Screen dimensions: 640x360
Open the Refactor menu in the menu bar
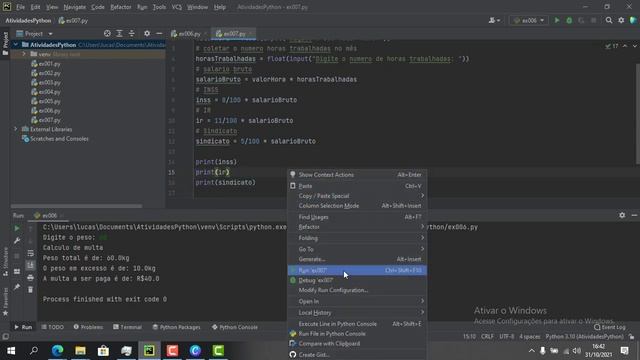pos(121,7)
